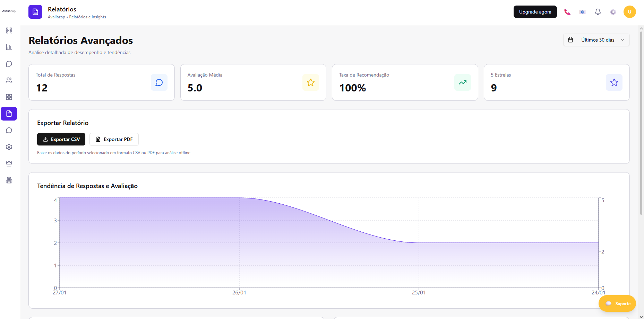Open notifications via the bell icon

598,11
